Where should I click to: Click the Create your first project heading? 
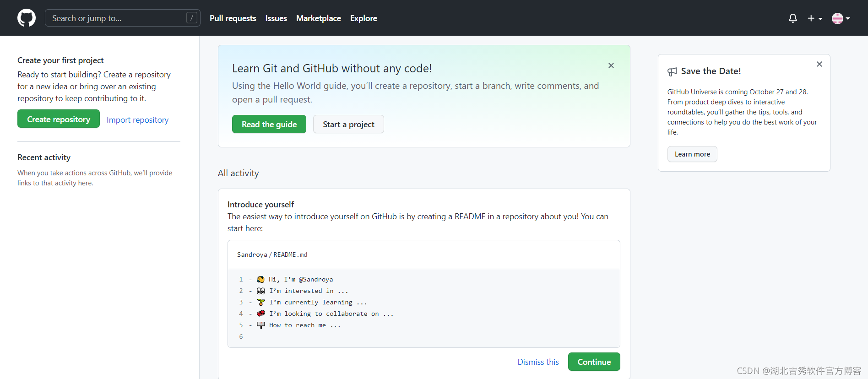pyautogui.click(x=60, y=60)
